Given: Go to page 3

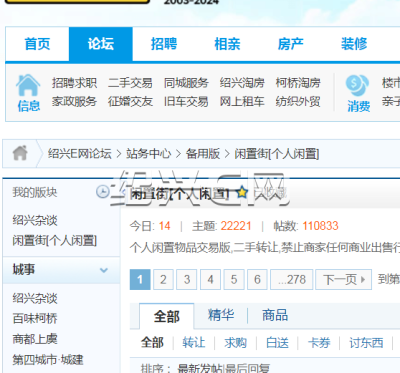Looking at the screenshot, I should 187,279.
